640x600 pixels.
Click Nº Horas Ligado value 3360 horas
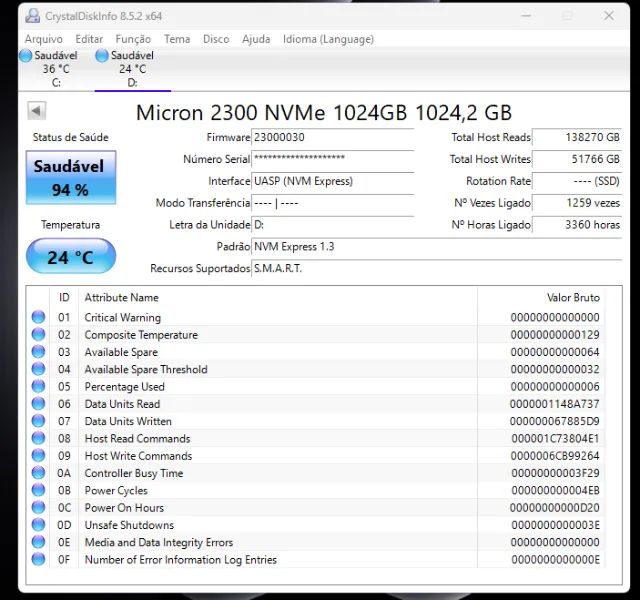click(x=577, y=225)
